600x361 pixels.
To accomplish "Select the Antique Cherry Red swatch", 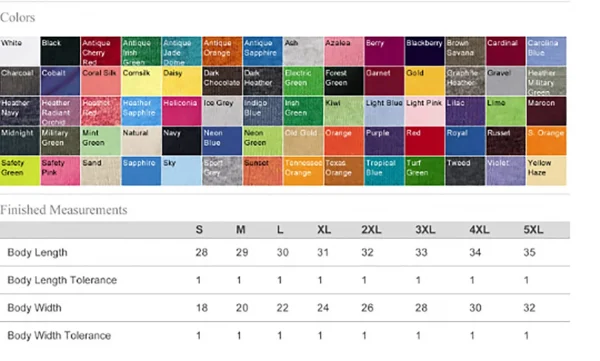I will pos(101,51).
